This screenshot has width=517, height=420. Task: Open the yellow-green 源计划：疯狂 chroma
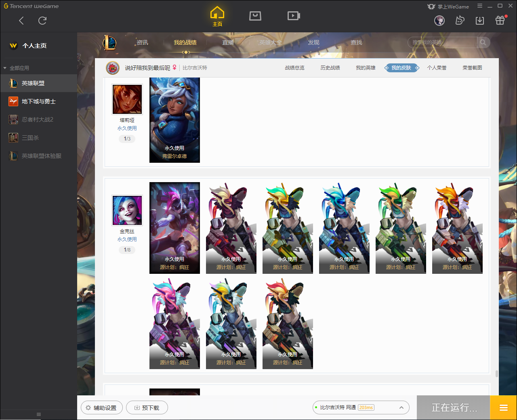coord(288,228)
